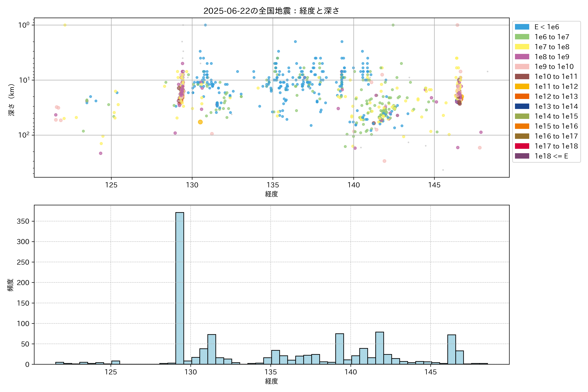Click the green 1e6 to 1e7 legend swatch
588x392 pixels.
pyautogui.click(x=522, y=37)
